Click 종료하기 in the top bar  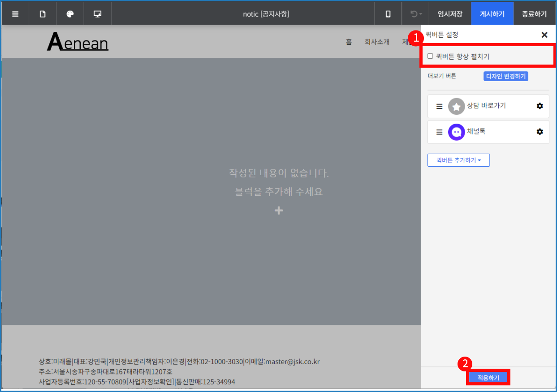534,14
